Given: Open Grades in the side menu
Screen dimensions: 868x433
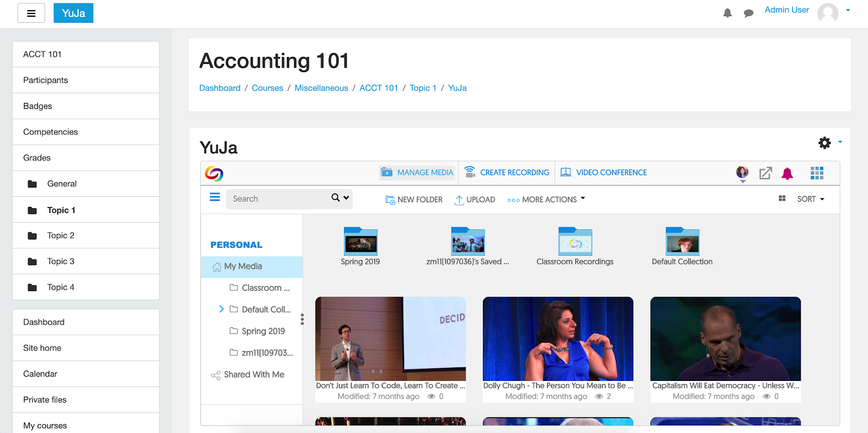Looking at the screenshot, I should (86, 158).
